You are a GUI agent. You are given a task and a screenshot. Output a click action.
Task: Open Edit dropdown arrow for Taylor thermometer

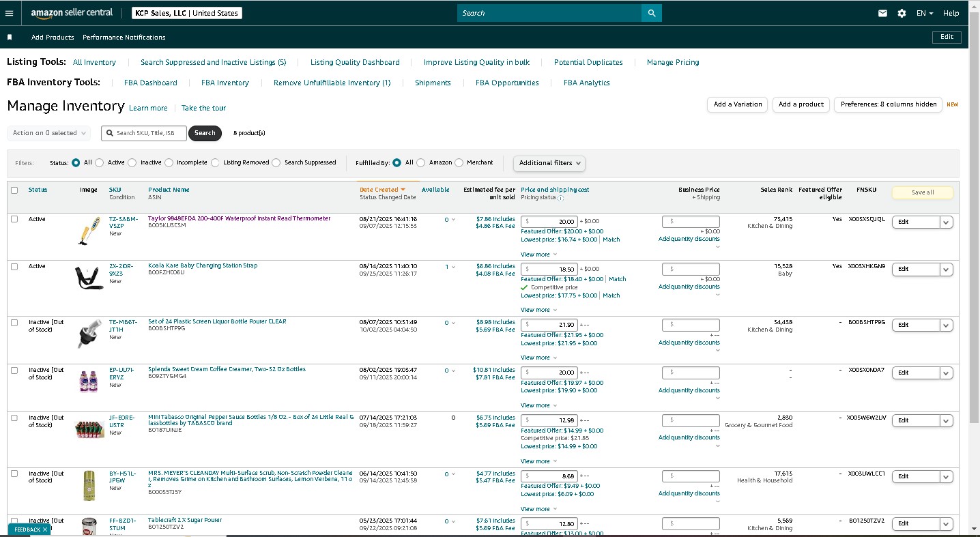coord(946,222)
